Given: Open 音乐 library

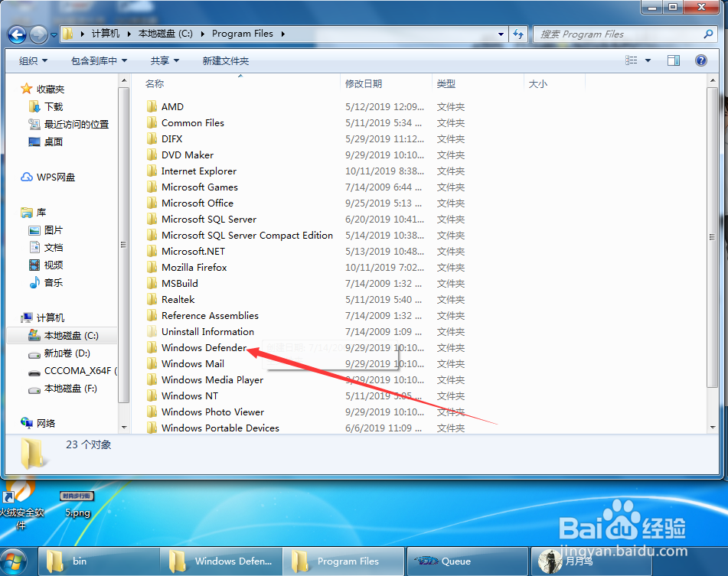Looking at the screenshot, I should click(53, 283).
